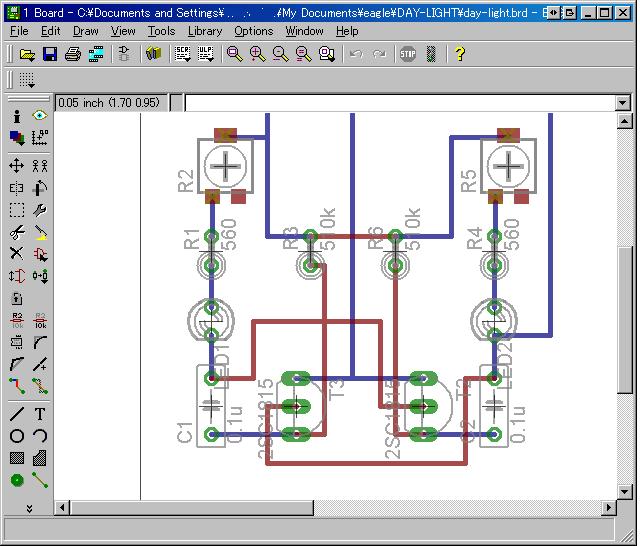
Task: Click the STOP command icon
Action: tap(408, 54)
